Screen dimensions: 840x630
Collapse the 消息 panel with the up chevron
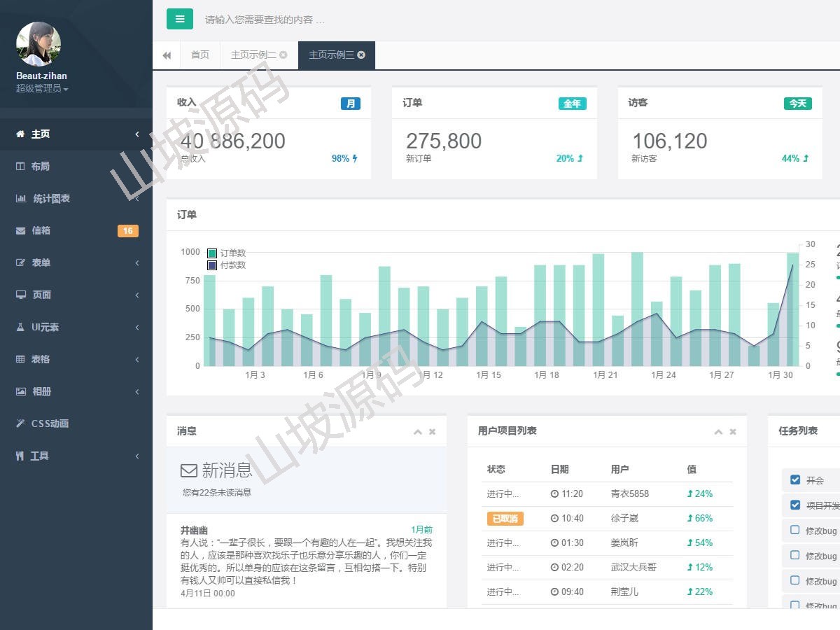[418, 432]
